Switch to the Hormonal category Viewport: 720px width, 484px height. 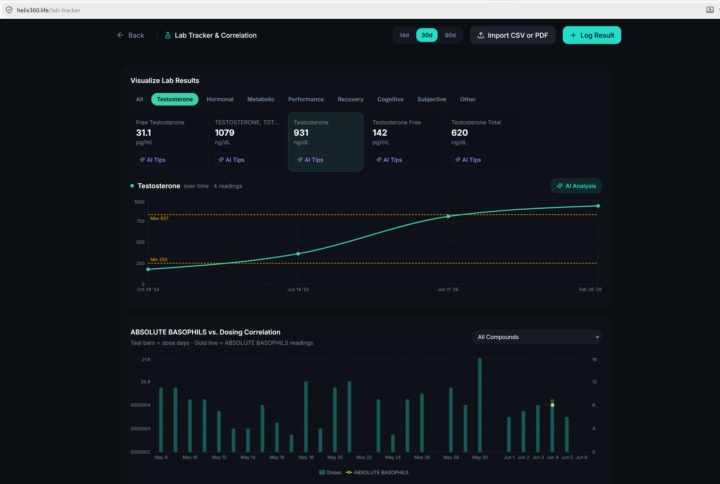pos(220,99)
